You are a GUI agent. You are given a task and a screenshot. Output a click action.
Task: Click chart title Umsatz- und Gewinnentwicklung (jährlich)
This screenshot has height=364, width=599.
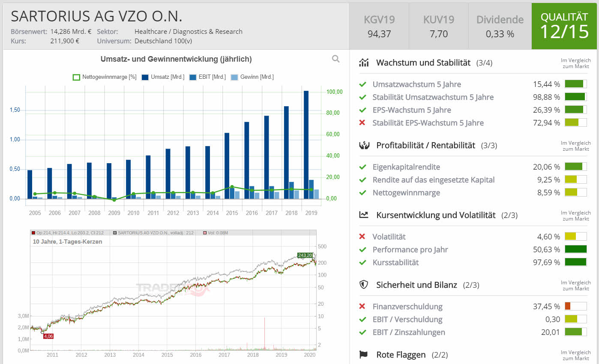(x=176, y=59)
